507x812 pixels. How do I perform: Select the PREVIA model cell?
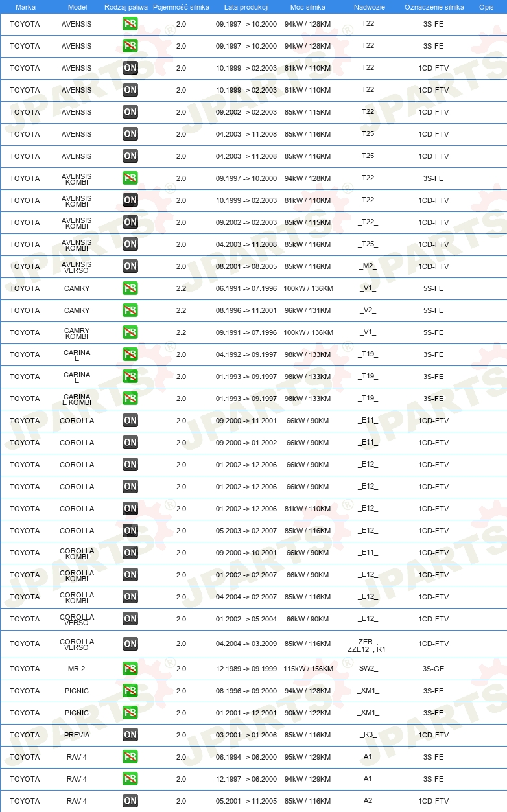point(77,735)
